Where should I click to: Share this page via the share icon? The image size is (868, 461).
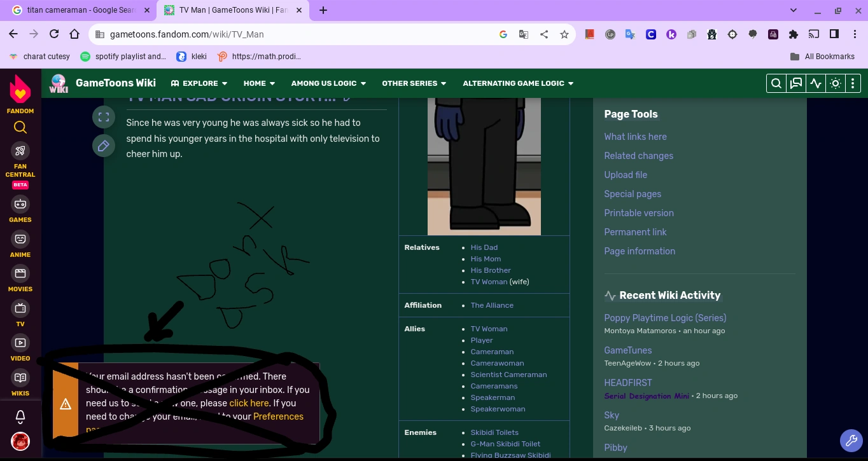[x=543, y=34]
